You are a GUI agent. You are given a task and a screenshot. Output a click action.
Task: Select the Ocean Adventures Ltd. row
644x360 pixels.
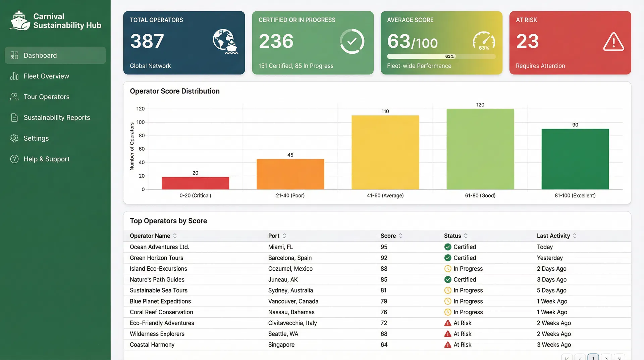point(302,247)
